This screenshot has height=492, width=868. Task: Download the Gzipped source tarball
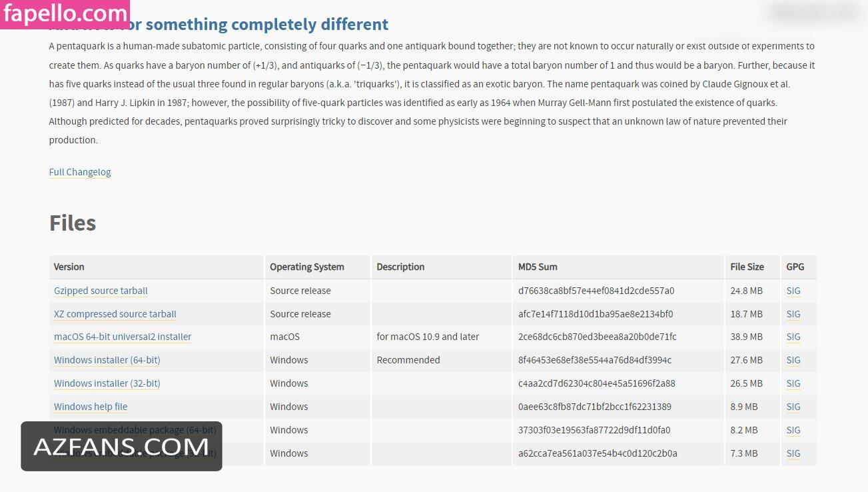[101, 291]
